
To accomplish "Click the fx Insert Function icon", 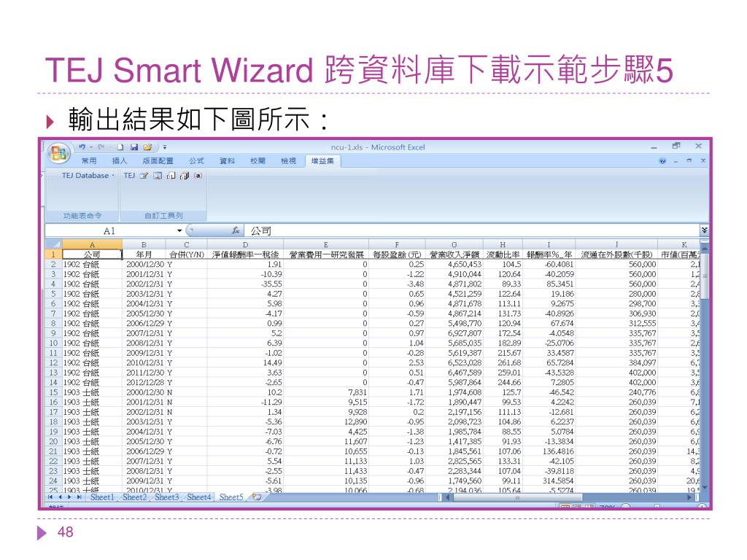I will pyautogui.click(x=236, y=230).
